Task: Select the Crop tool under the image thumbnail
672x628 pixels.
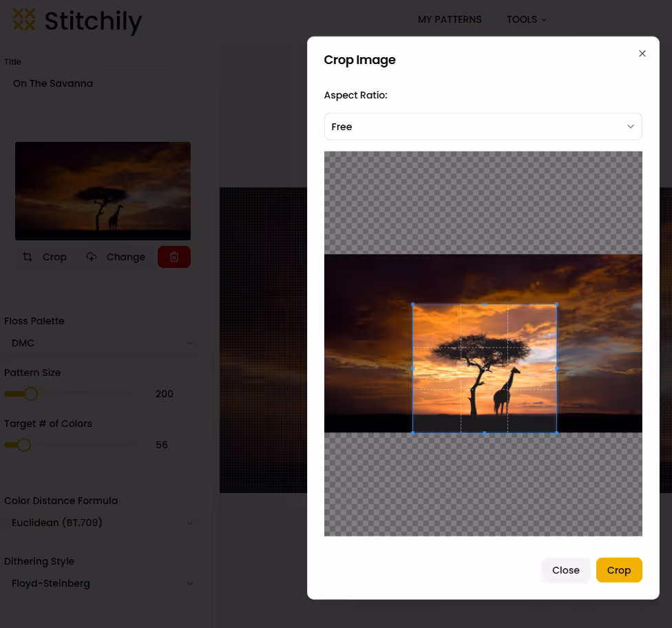Action: (x=44, y=257)
